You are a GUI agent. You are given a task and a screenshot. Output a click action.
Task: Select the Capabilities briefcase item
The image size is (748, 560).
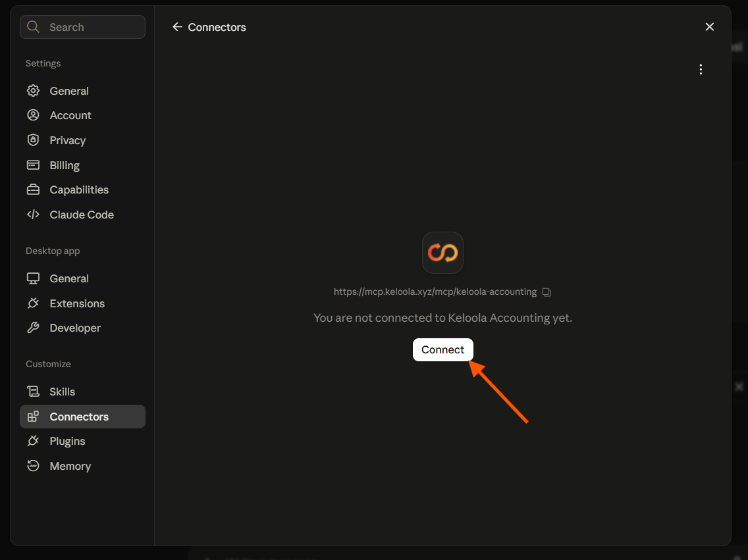pos(82,190)
